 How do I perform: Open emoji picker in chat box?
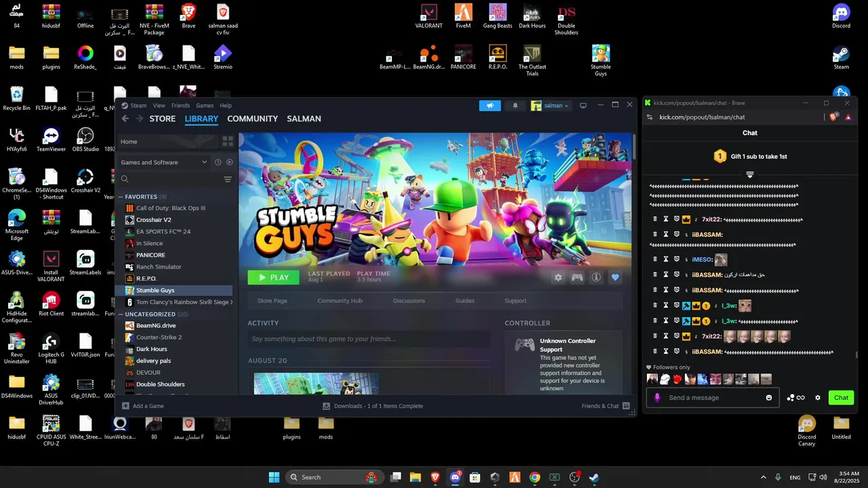click(x=769, y=398)
